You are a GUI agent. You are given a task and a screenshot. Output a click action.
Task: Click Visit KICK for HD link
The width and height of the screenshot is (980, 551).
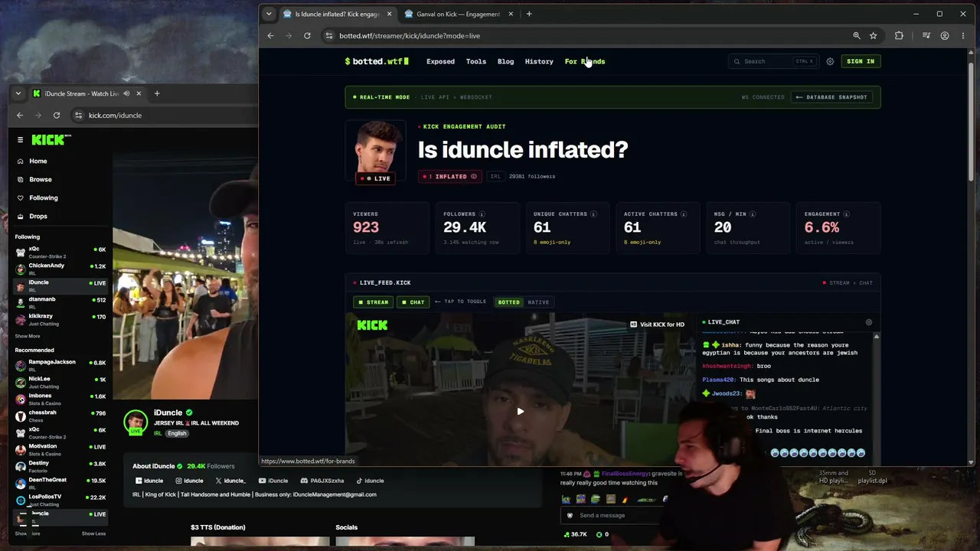(658, 324)
